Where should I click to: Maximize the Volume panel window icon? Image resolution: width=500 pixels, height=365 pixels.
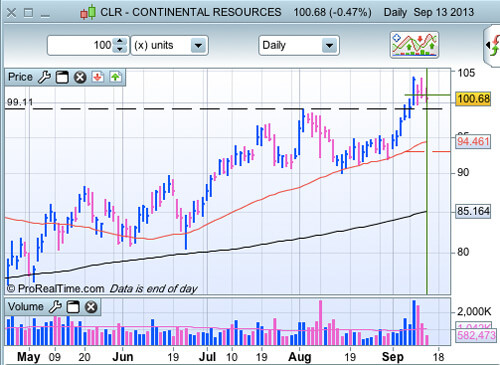tap(73, 307)
